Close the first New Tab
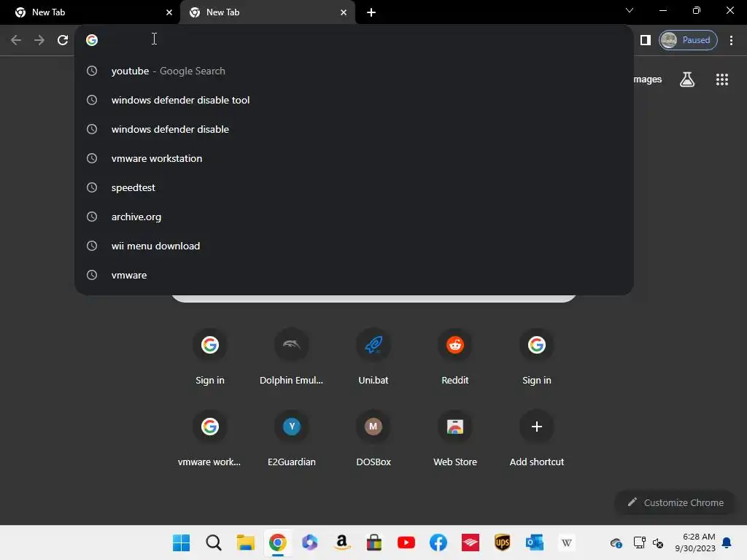Viewport: 747px width, 560px height. click(169, 12)
